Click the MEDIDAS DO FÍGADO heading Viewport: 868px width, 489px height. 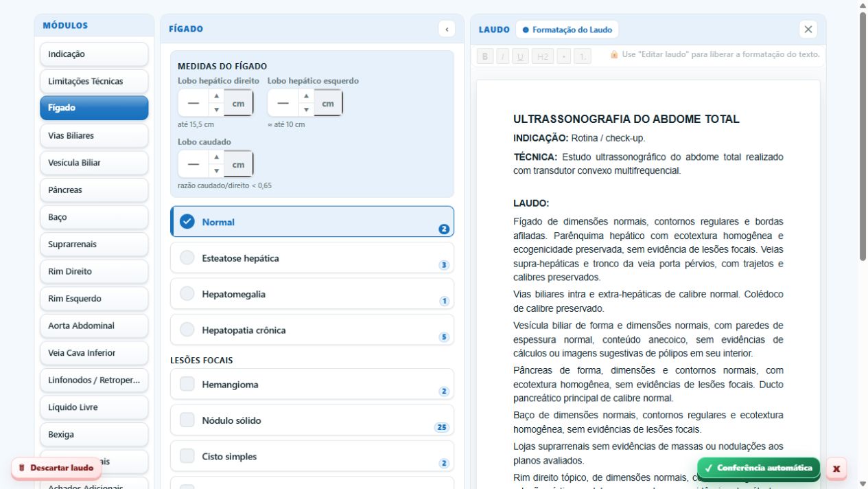coord(222,67)
